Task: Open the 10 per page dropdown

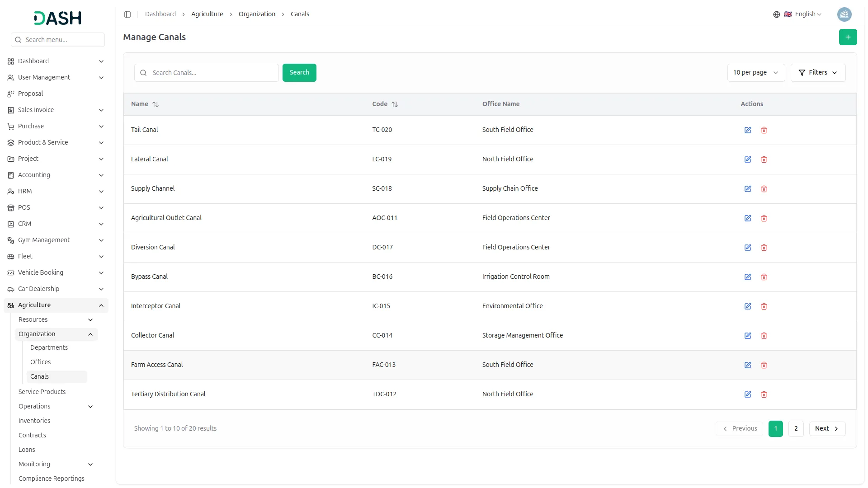Action: point(755,73)
